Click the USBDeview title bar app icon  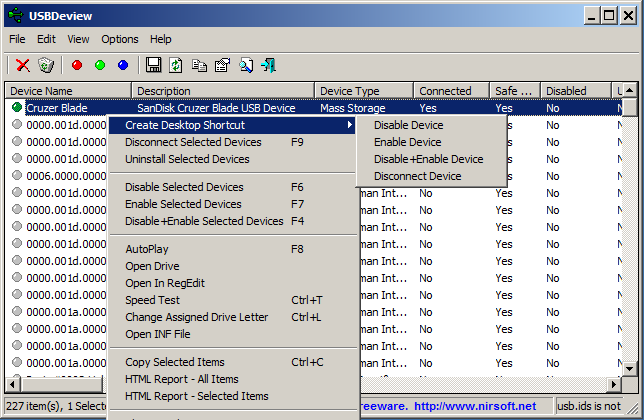(x=15, y=16)
